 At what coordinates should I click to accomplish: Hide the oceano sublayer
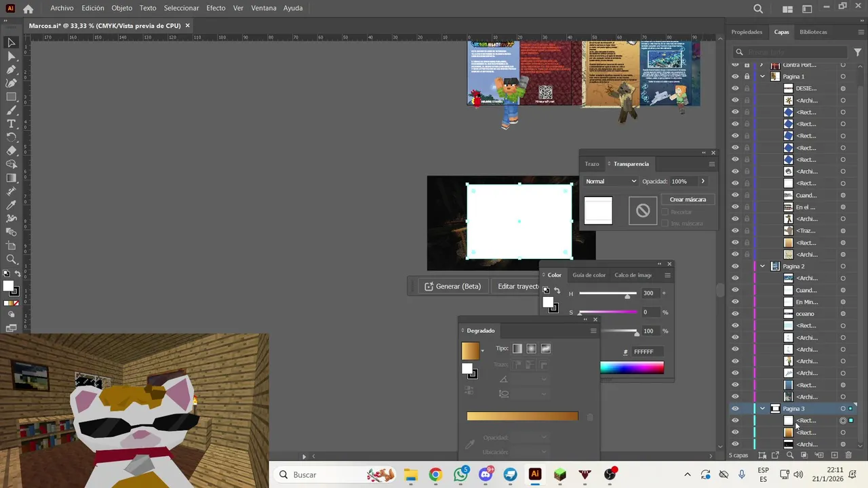(x=735, y=314)
